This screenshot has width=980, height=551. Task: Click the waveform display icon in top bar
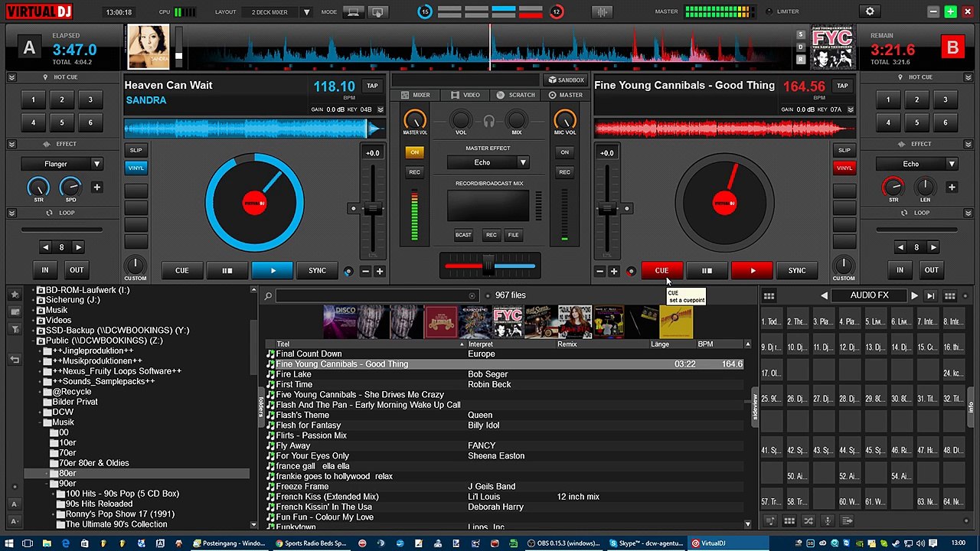pyautogui.click(x=603, y=11)
